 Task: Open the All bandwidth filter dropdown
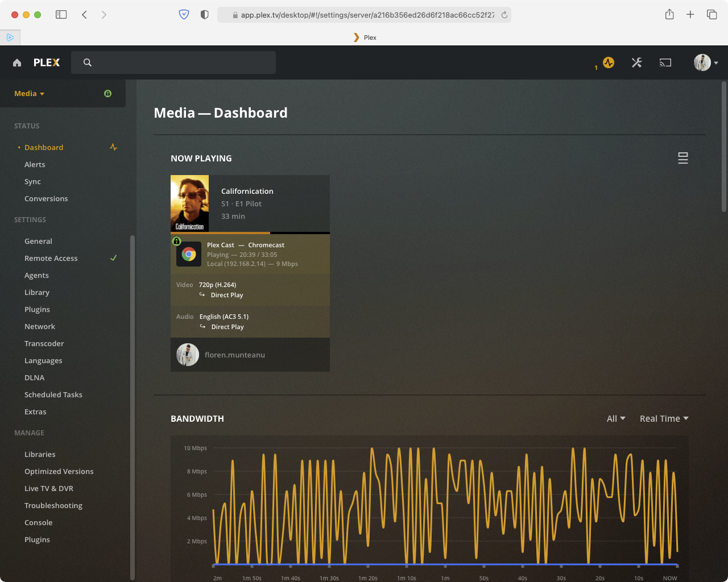click(616, 418)
